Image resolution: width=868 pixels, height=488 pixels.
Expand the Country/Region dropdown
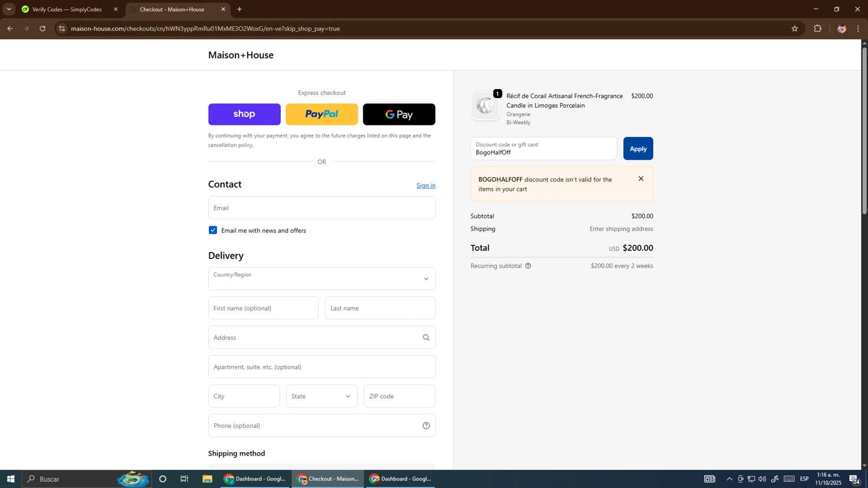point(322,279)
